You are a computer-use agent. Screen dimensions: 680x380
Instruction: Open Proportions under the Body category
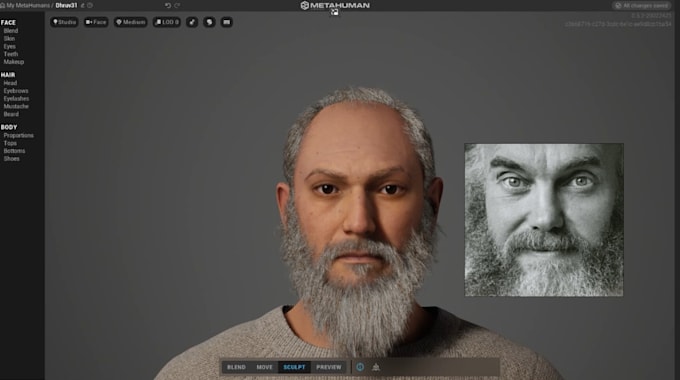19,135
